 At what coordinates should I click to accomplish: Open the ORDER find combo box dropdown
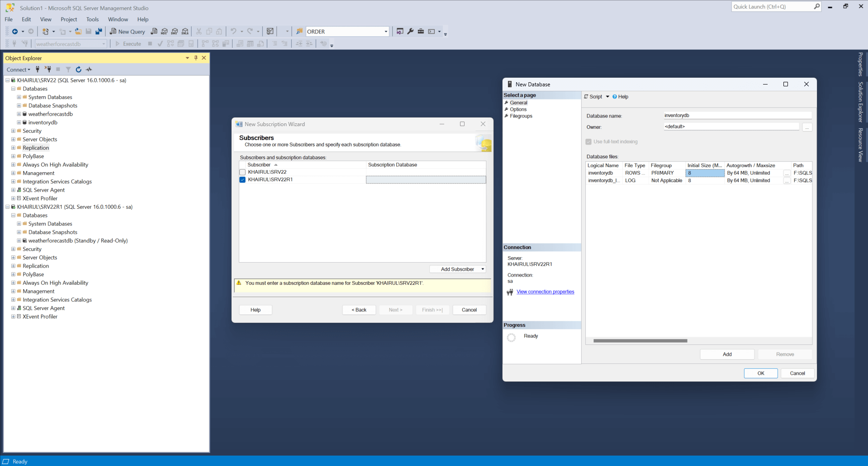386,32
